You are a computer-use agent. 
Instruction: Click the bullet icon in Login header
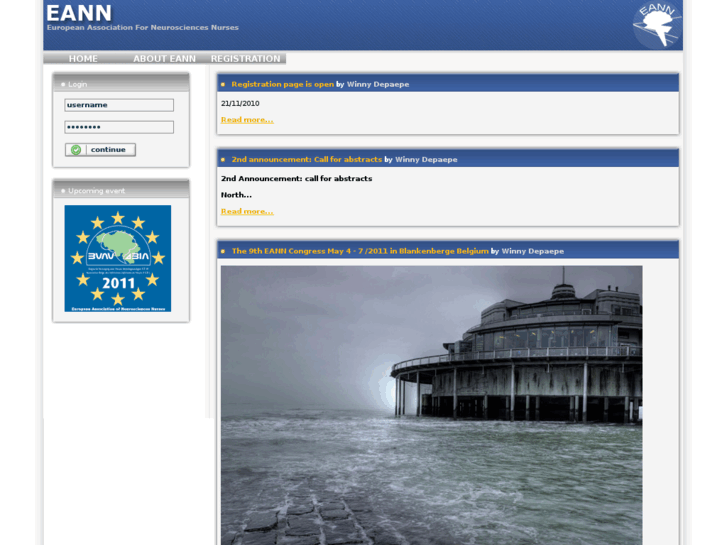pos(63,85)
